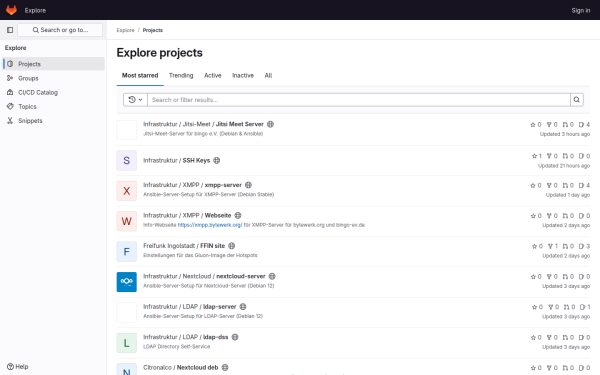Click the S avatar of SSH Keys
This screenshot has width=600, height=375.
pyautogui.click(x=127, y=160)
